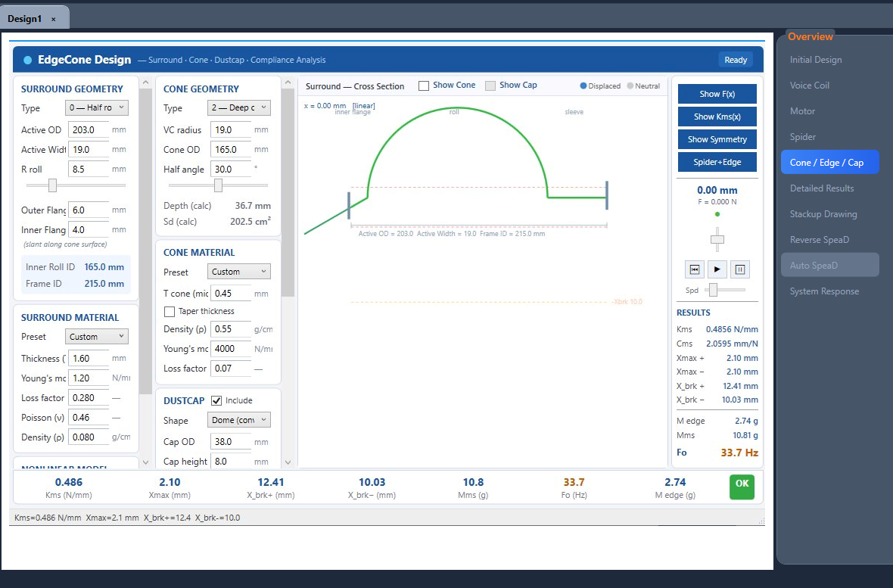Click the Show Symmetry button
The height and width of the screenshot is (588, 893).
point(717,139)
